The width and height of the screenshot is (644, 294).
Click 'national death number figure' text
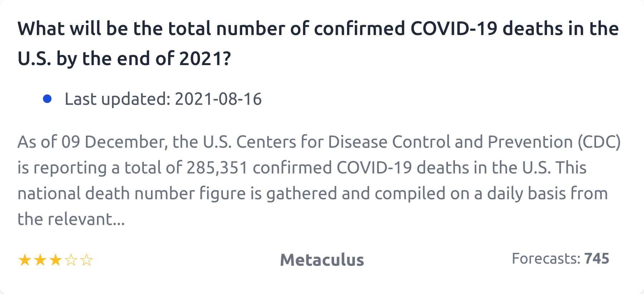(131, 193)
